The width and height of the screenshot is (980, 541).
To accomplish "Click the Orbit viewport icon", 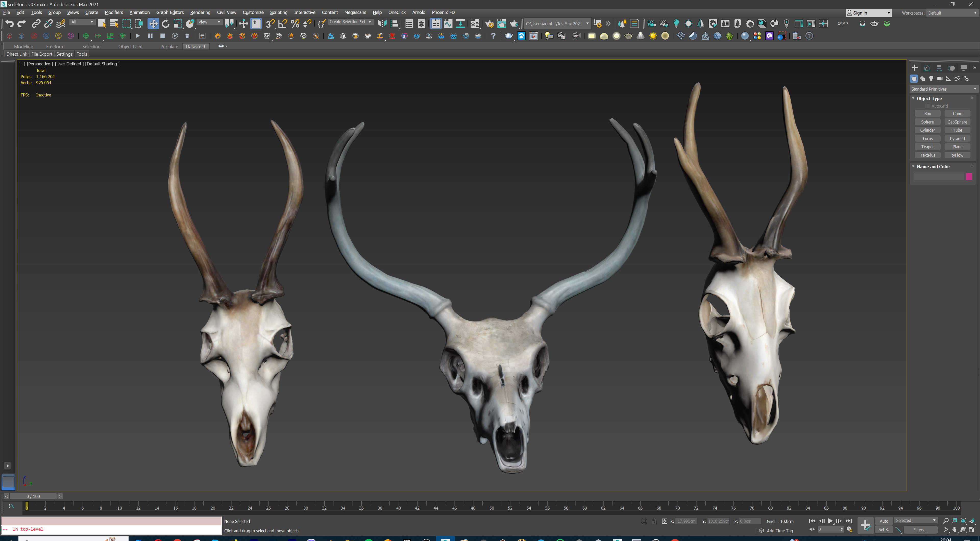I will pos(963,530).
